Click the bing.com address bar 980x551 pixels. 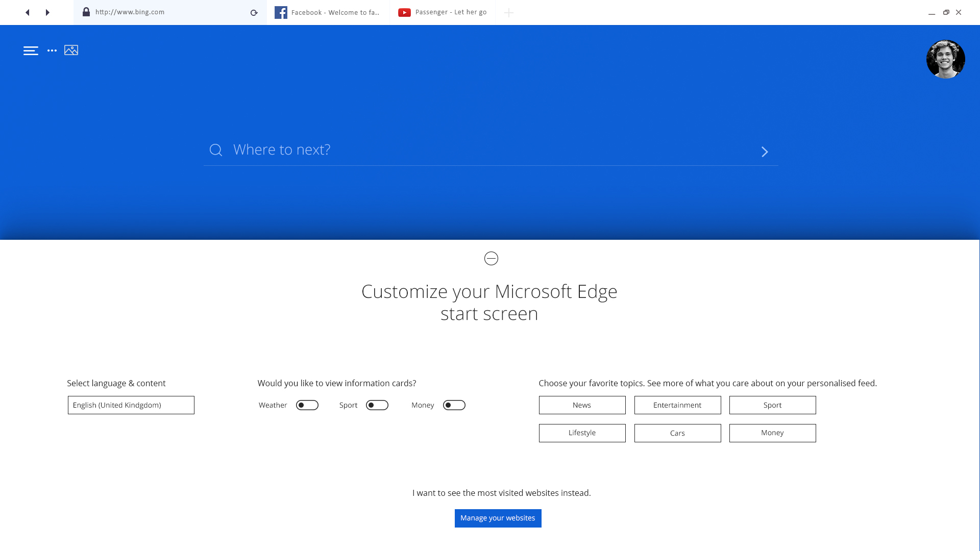(170, 12)
